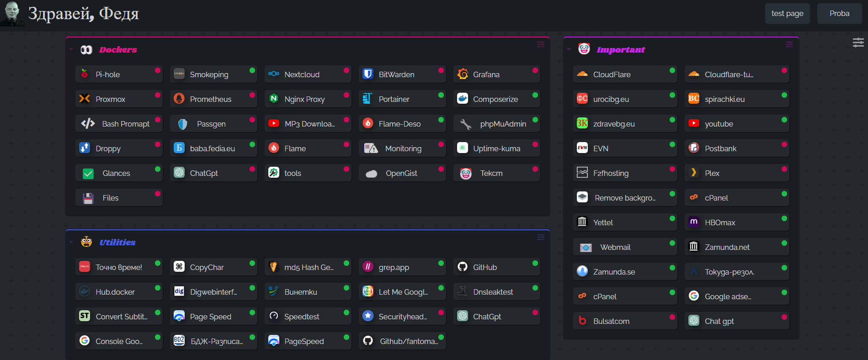
Task: Click the Grafana logo icon
Action: 462,74
